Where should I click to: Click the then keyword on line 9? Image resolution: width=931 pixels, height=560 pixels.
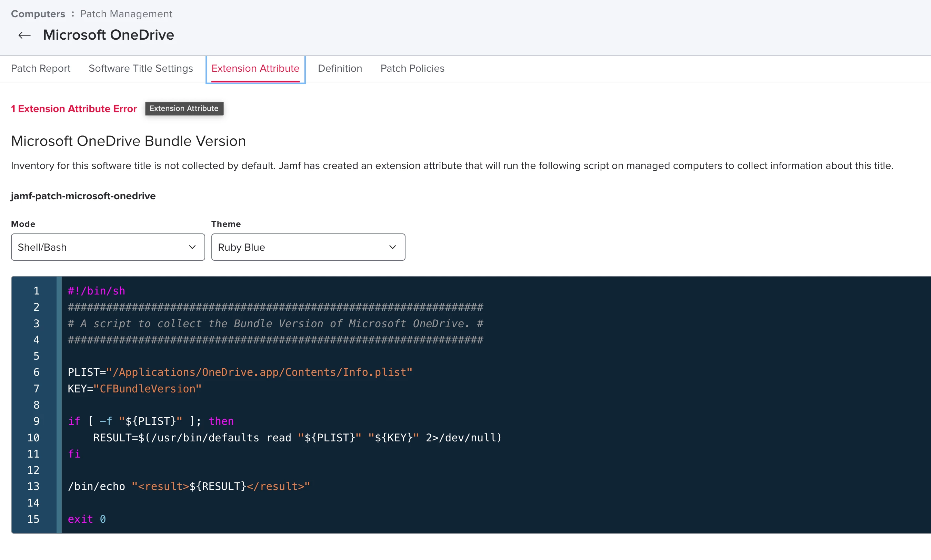221,421
